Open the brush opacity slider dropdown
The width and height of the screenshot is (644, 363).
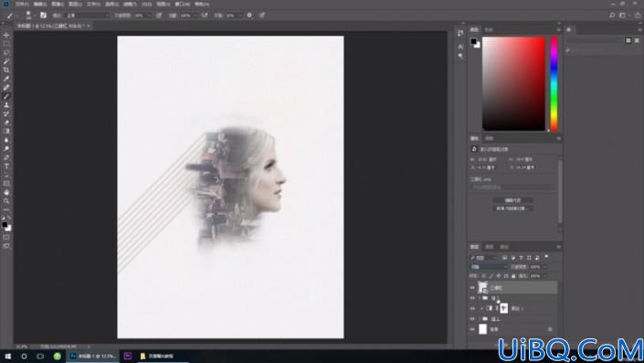149,16
